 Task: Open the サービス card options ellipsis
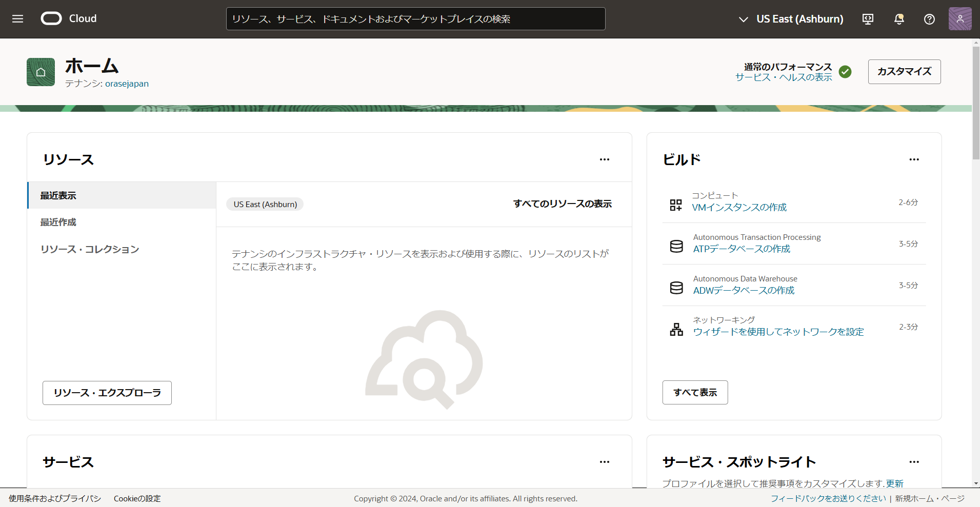click(605, 462)
